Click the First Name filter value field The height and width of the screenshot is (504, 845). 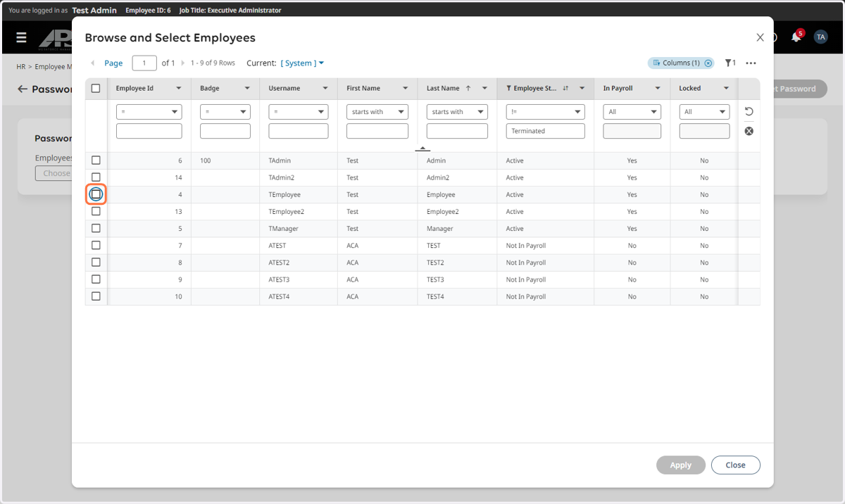coord(377,131)
